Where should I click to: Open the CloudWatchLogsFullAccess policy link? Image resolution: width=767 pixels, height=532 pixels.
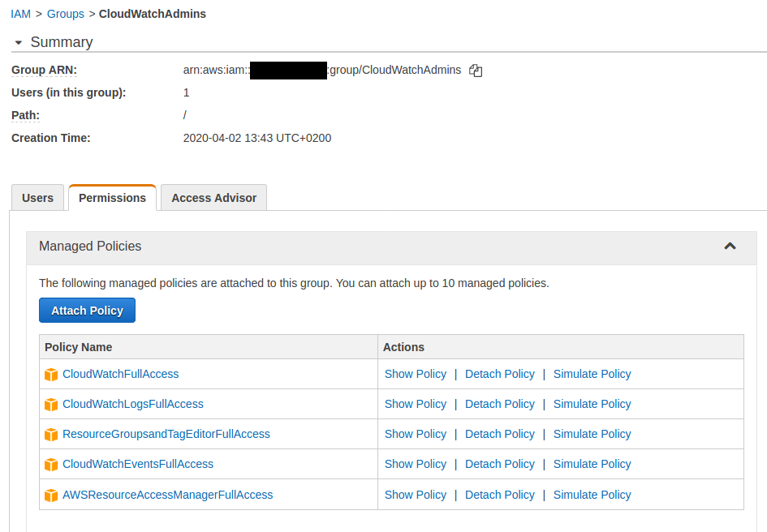[x=133, y=404]
